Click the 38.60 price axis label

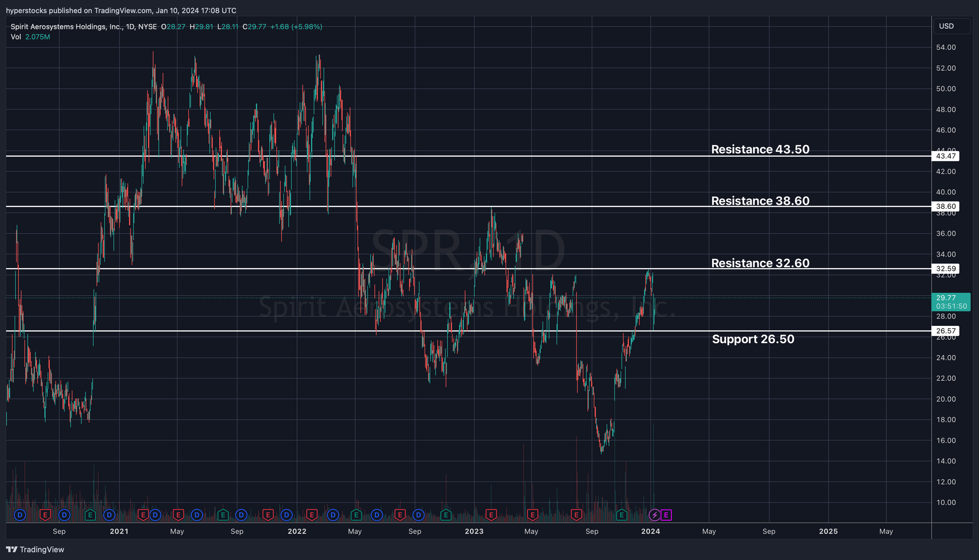946,206
